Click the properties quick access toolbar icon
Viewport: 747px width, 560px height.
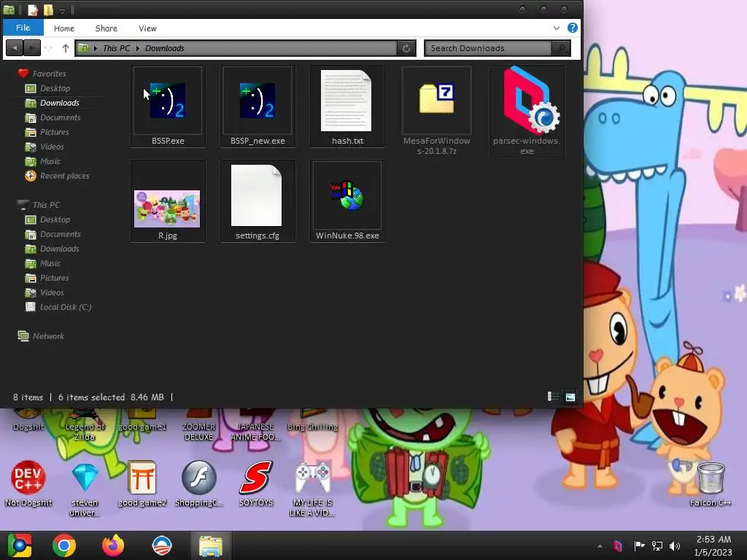tap(33, 10)
